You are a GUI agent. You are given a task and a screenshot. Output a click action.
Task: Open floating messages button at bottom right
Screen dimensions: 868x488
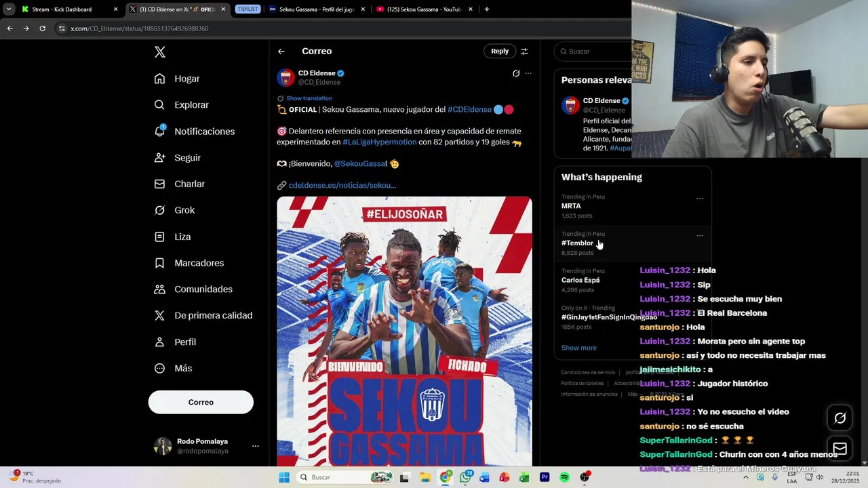click(840, 449)
